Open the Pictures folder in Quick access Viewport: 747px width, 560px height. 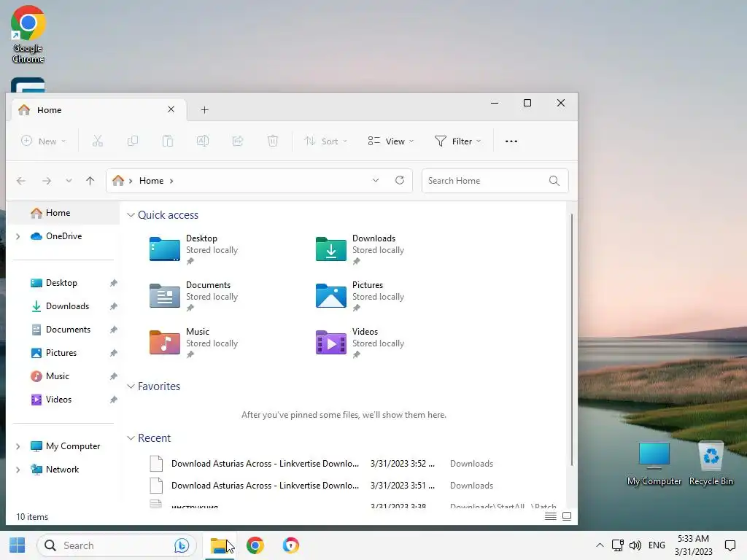point(360,296)
